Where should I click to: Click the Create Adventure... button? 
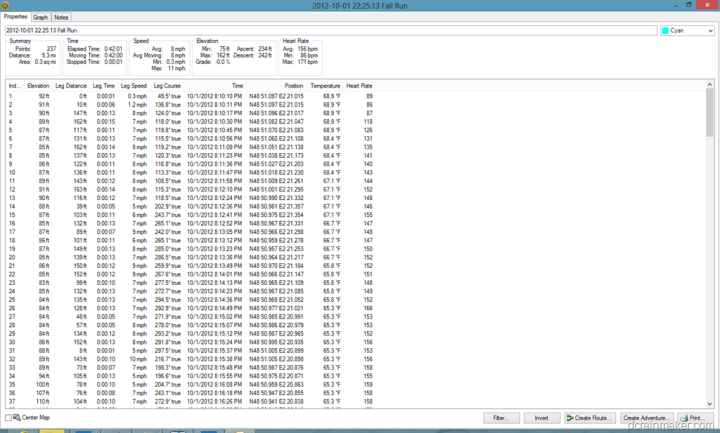(x=646, y=418)
